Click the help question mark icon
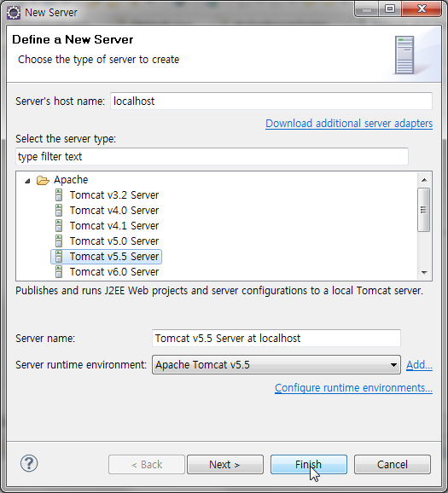Screen dimensions: 448x493 29,463
